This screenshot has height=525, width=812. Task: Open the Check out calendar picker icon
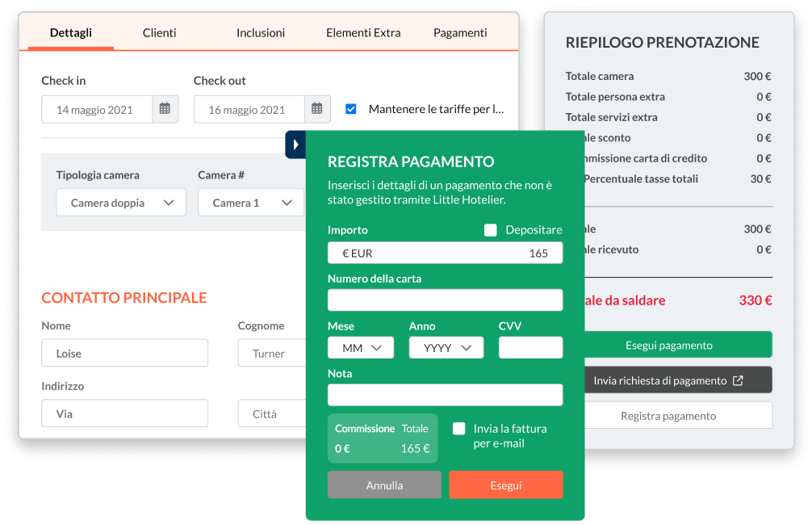(x=316, y=109)
